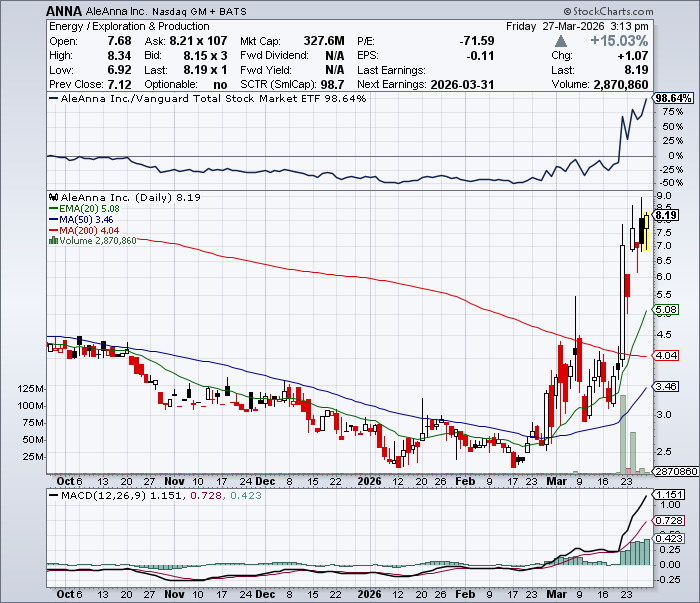This screenshot has height=603, width=700.
Task: Click the Mar date label under price chart
Action: click(x=556, y=481)
